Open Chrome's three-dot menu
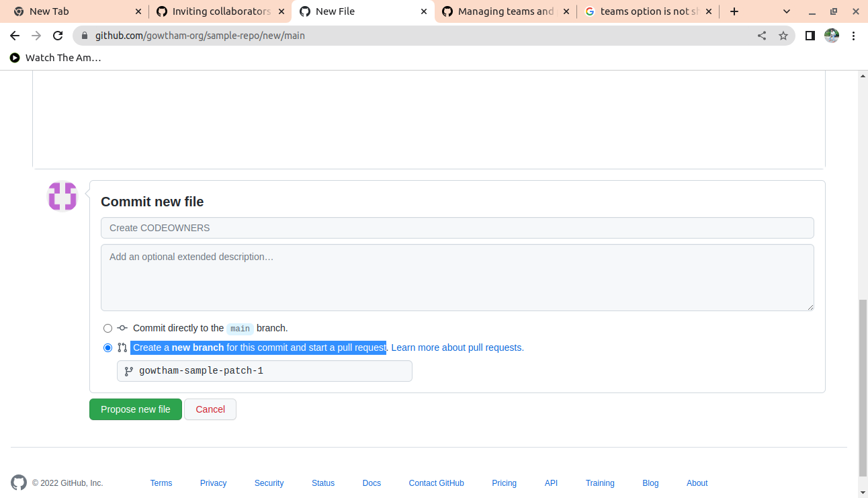 point(853,36)
